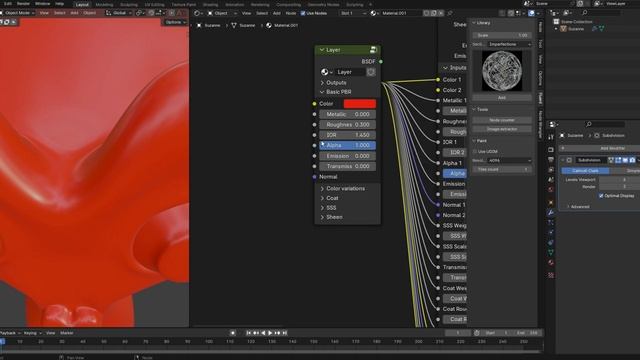Expand the Advanced section of Subdivision modifier

(578, 207)
